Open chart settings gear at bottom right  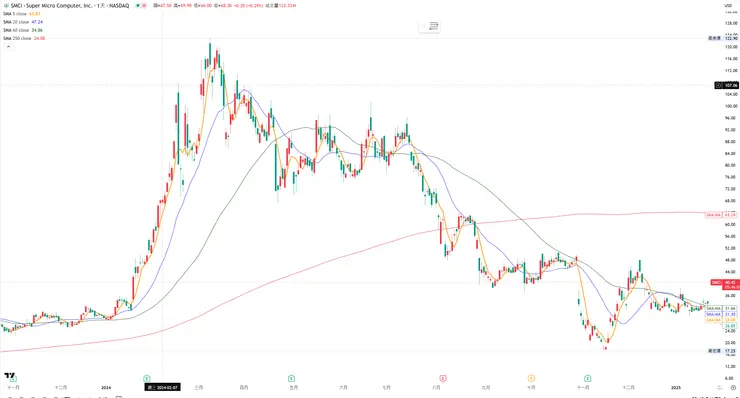click(x=733, y=388)
